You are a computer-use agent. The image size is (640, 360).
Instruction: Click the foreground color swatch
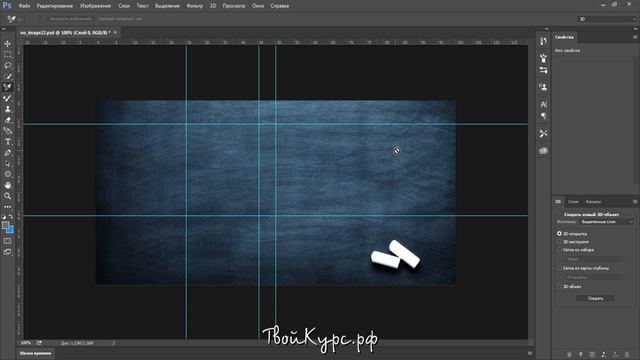pos(5,225)
